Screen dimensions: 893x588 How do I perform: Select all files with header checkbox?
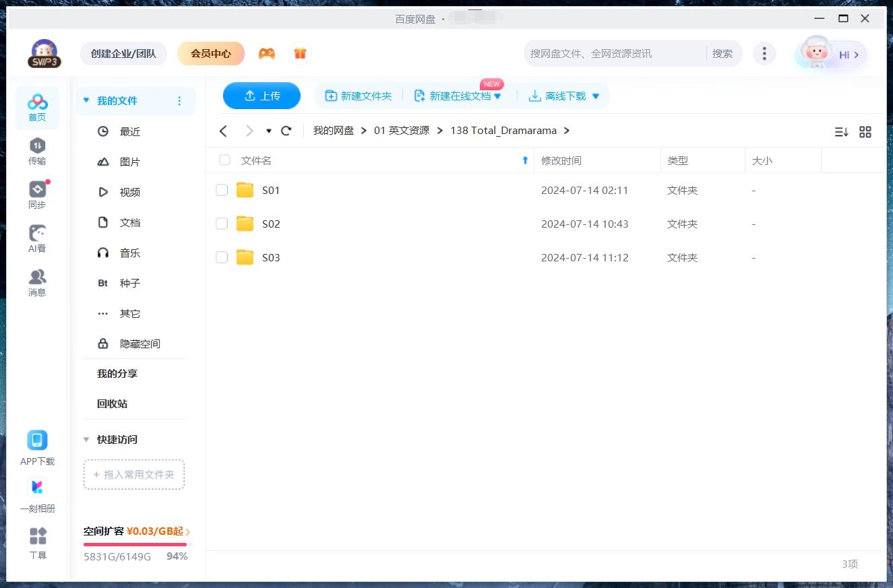click(x=224, y=160)
